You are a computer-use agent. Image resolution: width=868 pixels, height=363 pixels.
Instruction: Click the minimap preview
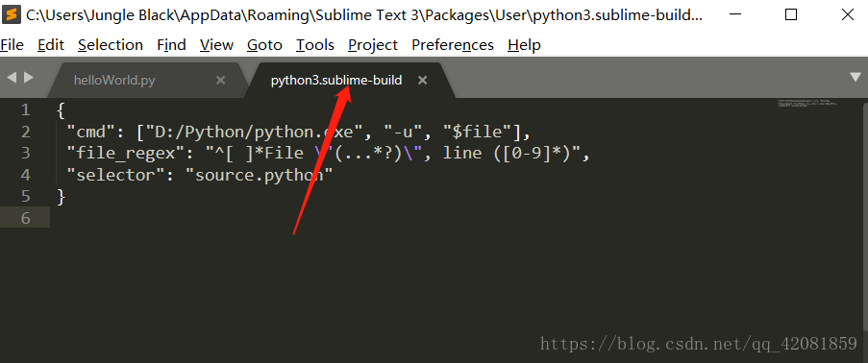pos(807,104)
